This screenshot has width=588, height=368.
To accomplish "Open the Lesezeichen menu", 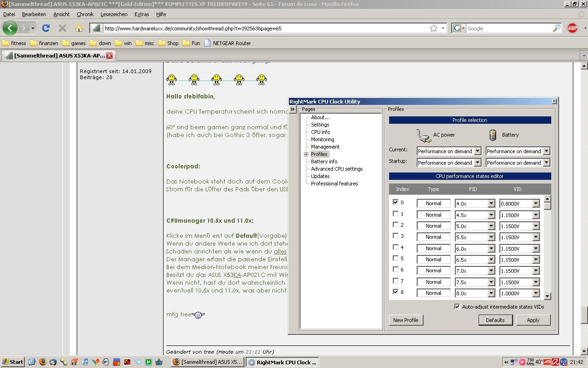I will pyautogui.click(x=114, y=14).
